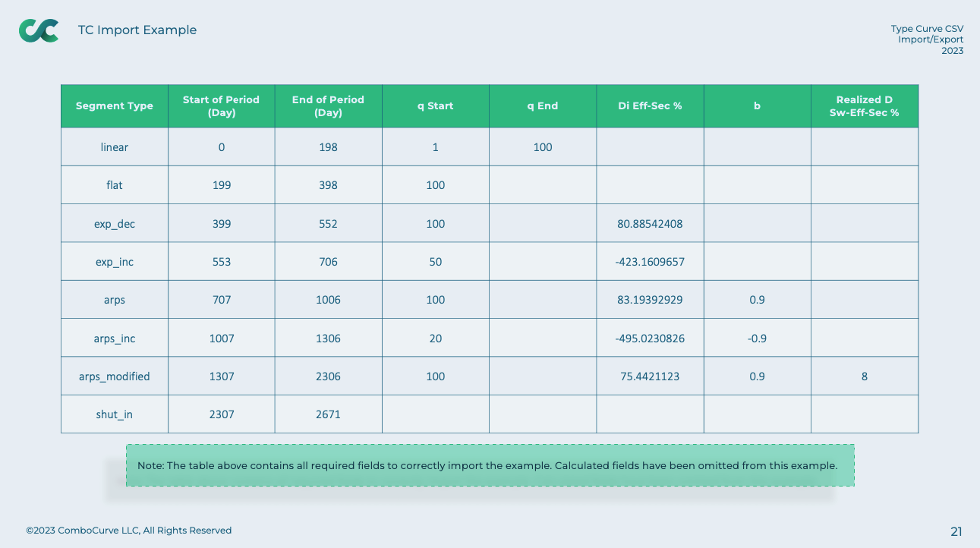This screenshot has height=548, width=980.
Task: Click the arps_modified segment cell
Action: 115,376
